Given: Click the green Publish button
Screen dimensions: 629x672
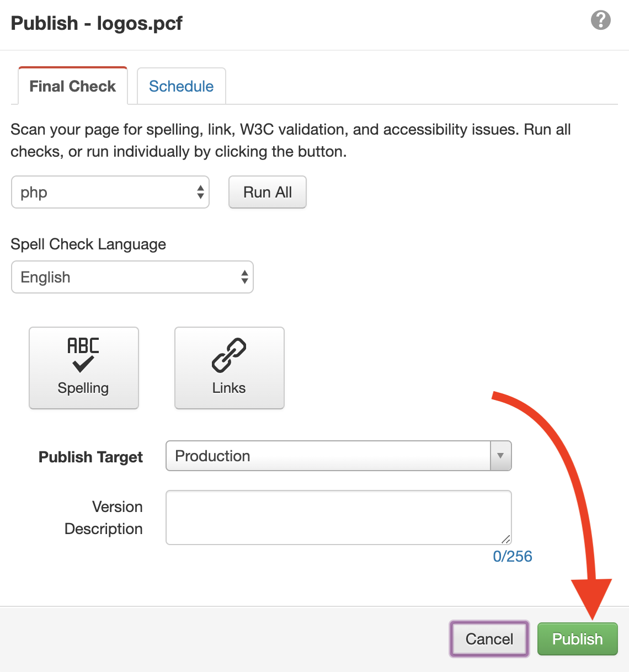Looking at the screenshot, I should [x=578, y=639].
